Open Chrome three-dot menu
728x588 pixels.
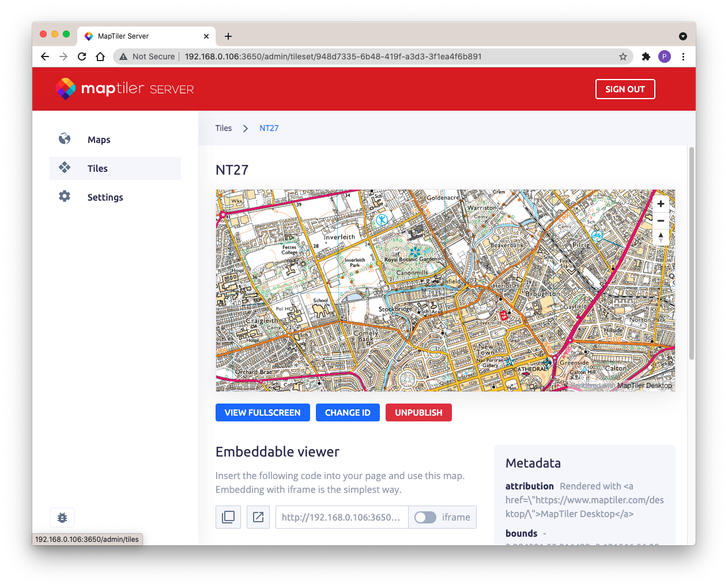click(x=683, y=56)
